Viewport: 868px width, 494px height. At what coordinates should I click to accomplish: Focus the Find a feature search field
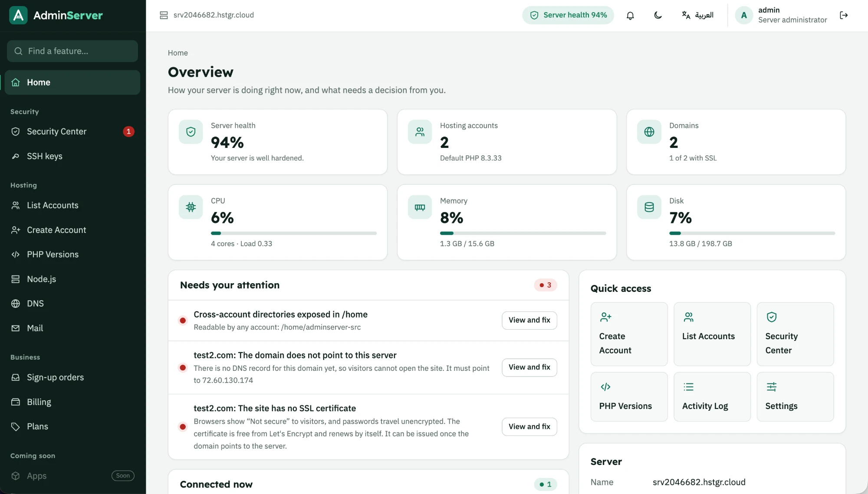tap(72, 51)
